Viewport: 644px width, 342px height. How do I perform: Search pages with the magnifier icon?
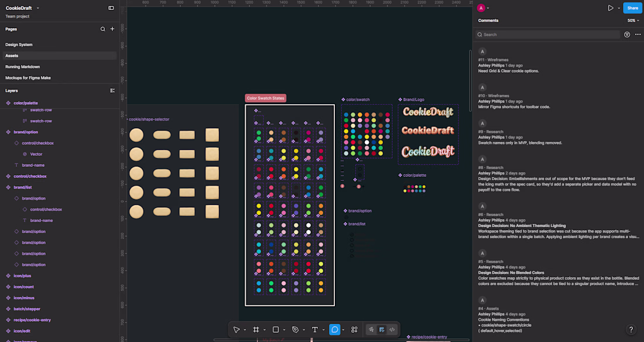(102, 29)
